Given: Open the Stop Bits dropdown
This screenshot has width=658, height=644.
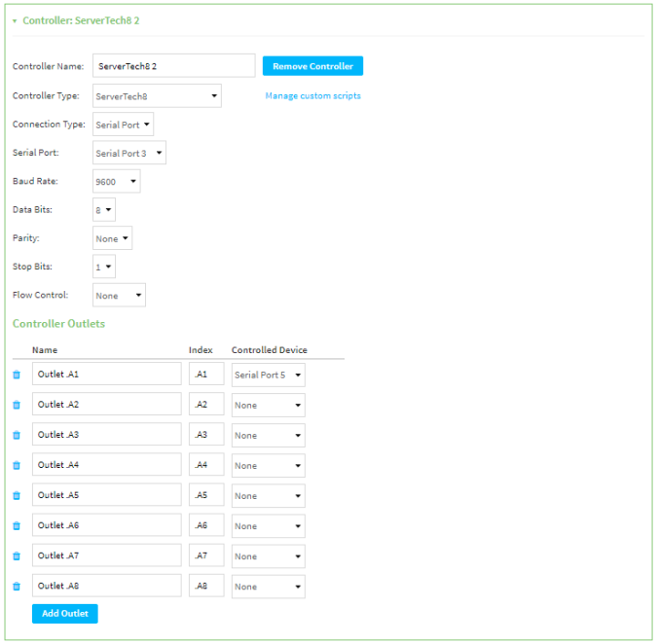Looking at the screenshot, I should click(x=104, y=267).
